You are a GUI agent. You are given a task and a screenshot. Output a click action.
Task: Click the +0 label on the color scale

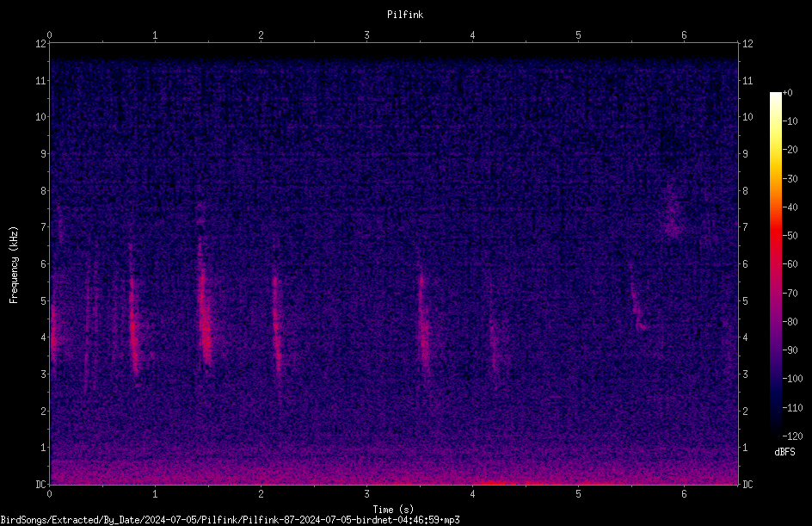point(787,93)
